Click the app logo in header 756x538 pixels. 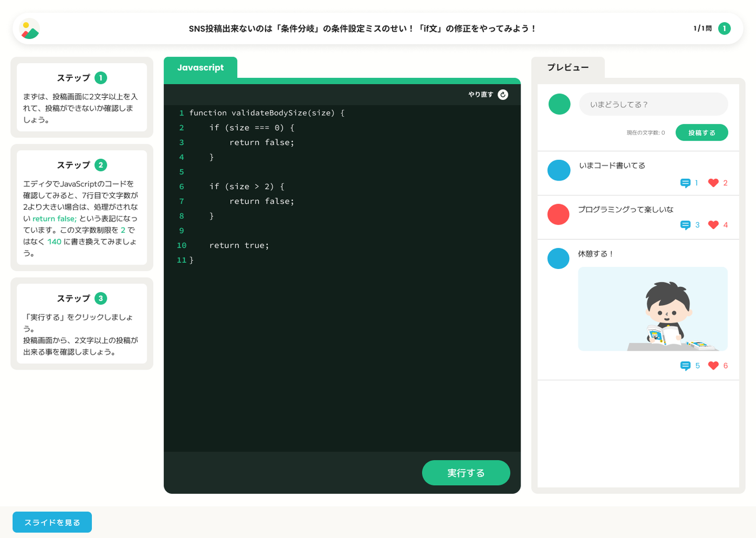point(30,29)
